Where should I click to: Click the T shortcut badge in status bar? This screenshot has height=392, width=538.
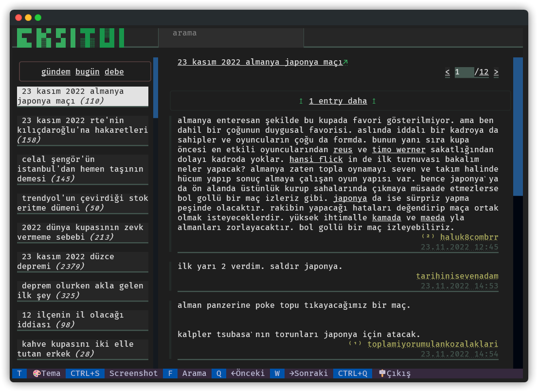click(19, 374)
